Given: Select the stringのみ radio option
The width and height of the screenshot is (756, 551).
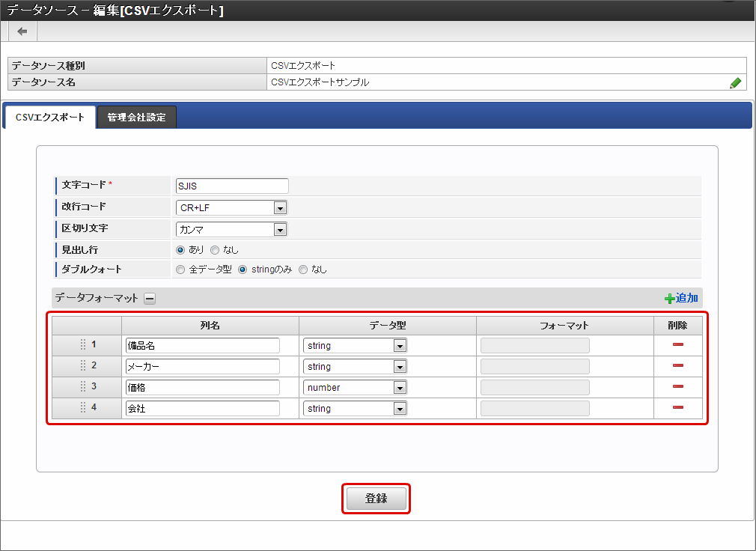Looking at the screenshot, I should (243, 270).
